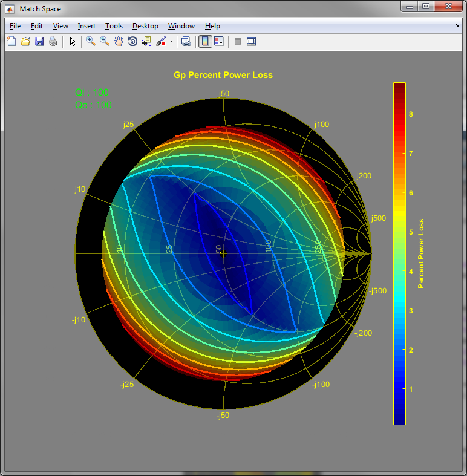467x476 pixels.
Task: Click the 'Qc : 100' label
Action: [93, 105]
